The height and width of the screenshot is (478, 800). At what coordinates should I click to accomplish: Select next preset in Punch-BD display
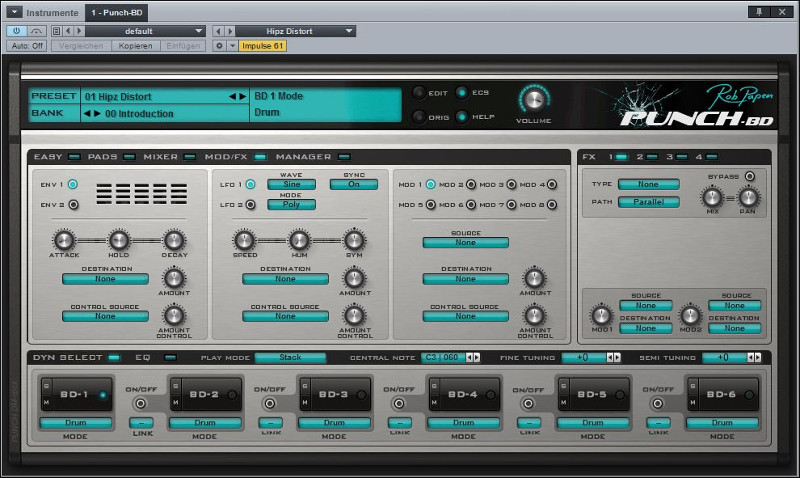[x=242, y=96]
